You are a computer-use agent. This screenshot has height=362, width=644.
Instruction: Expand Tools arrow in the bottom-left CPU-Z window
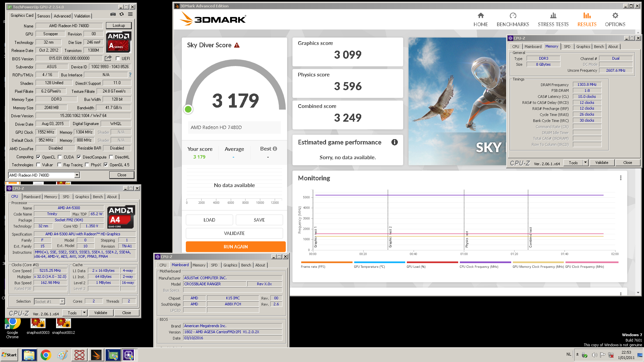84,313
